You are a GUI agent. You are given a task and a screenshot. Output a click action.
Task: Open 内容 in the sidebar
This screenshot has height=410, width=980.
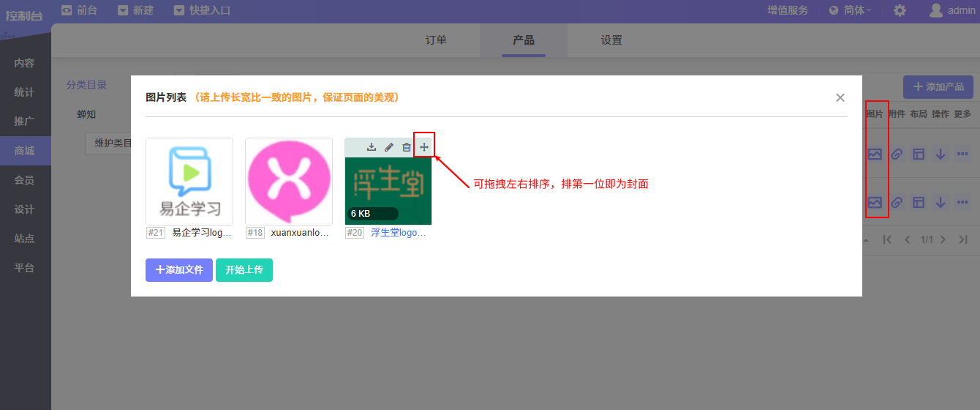pos(25,63)
